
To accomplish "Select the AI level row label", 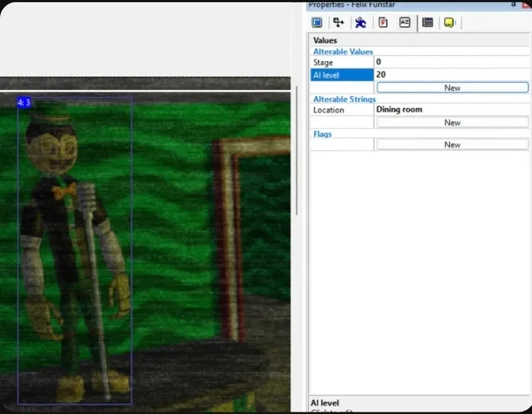I will click(342, 75).
